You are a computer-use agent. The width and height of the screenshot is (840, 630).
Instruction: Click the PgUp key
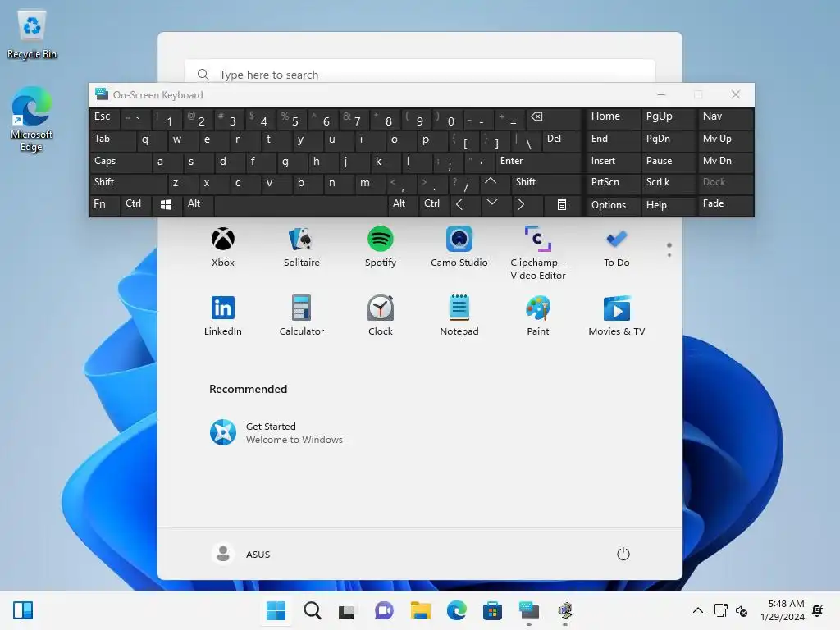tap(668, 117)
